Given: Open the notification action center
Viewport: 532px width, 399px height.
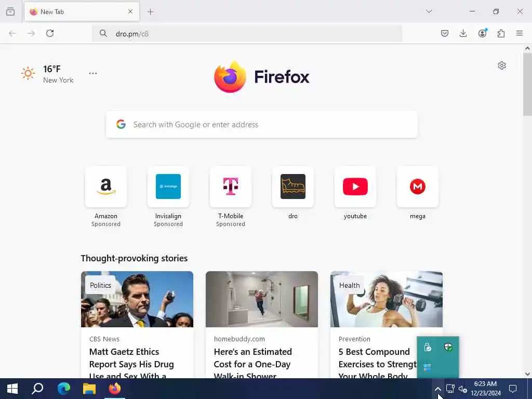Looking at the screenshot, I should tap(513, 389).
